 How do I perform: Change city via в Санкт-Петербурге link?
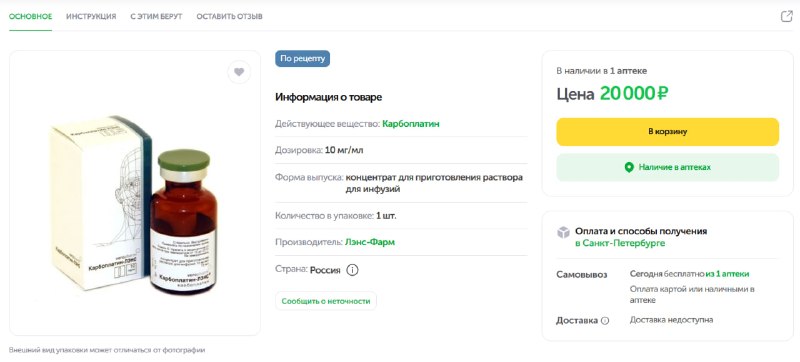pyautogui.click(x=620, y=243)
